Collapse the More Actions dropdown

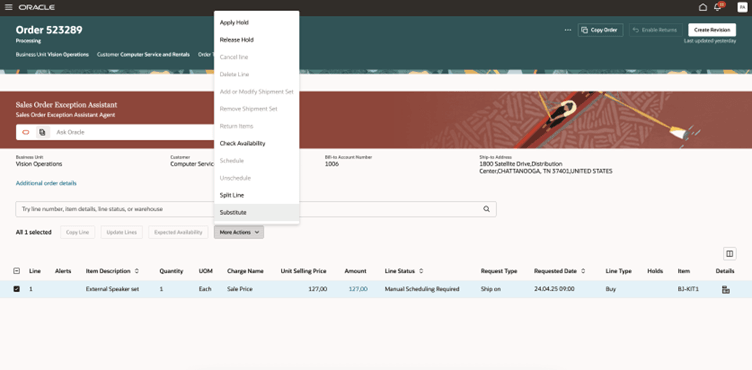point(239,232)
